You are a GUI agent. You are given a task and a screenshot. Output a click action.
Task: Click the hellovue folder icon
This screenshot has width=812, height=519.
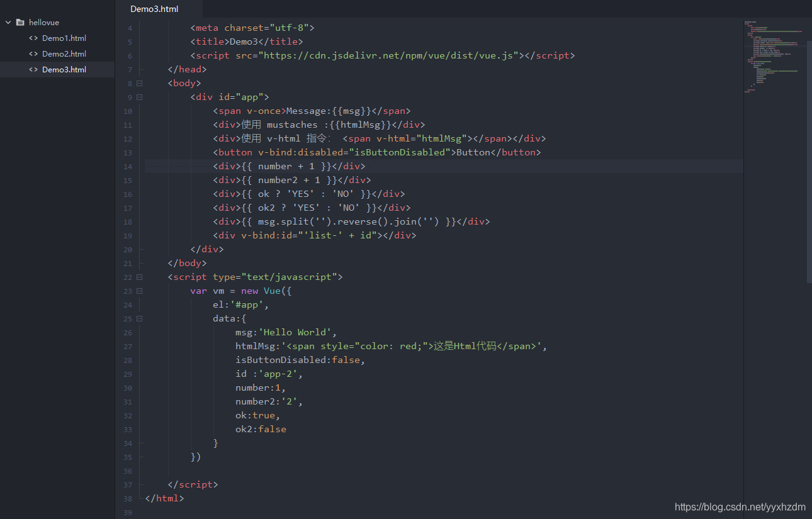point(20,22)
